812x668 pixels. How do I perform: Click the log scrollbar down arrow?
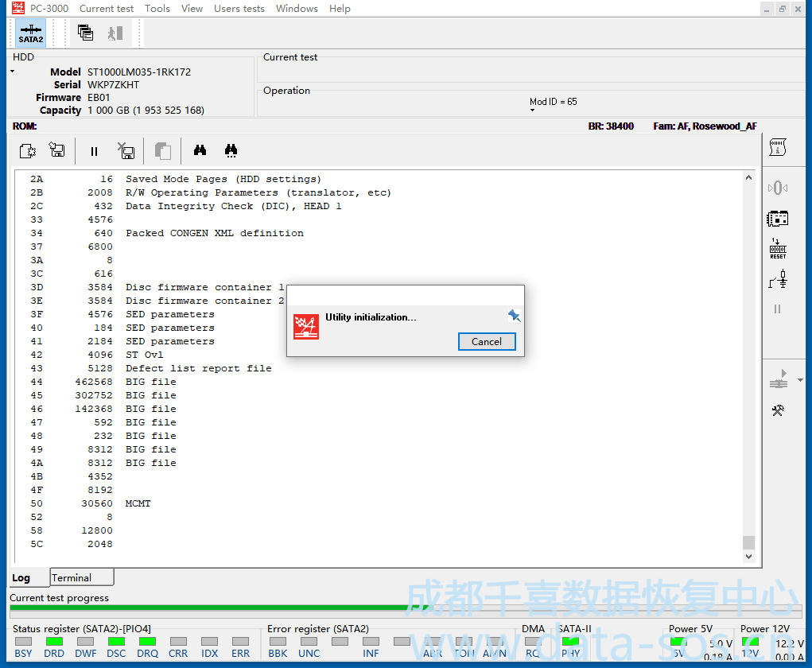coord(748,557)
